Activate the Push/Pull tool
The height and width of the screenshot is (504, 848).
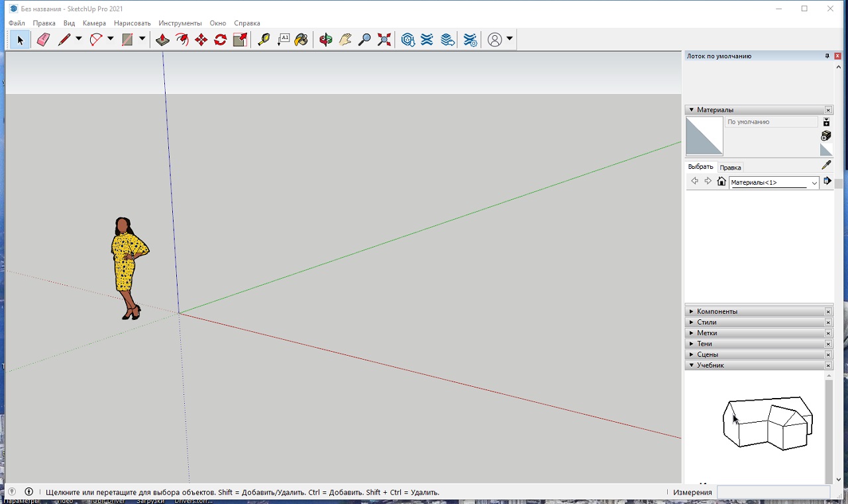(162, 40)
